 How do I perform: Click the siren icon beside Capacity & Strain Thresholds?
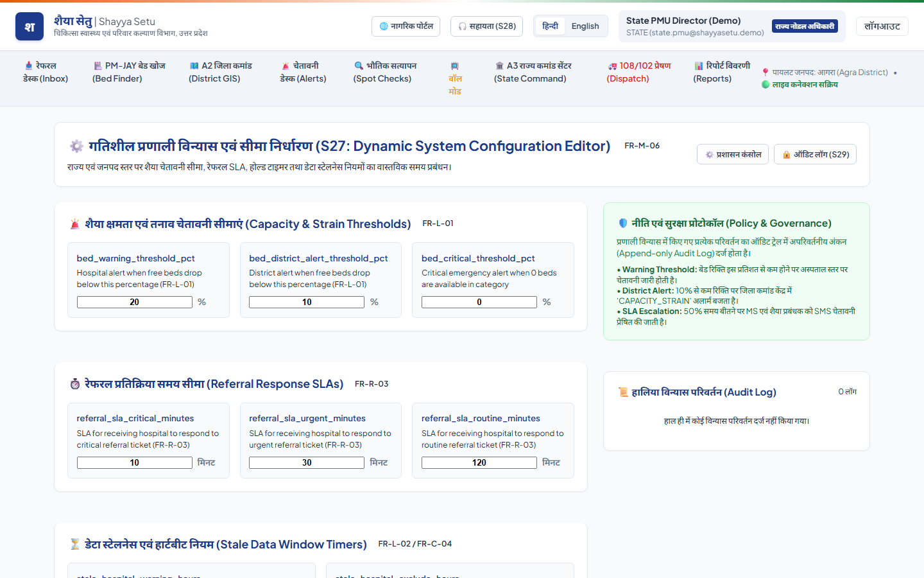click(x=75, y=224)
